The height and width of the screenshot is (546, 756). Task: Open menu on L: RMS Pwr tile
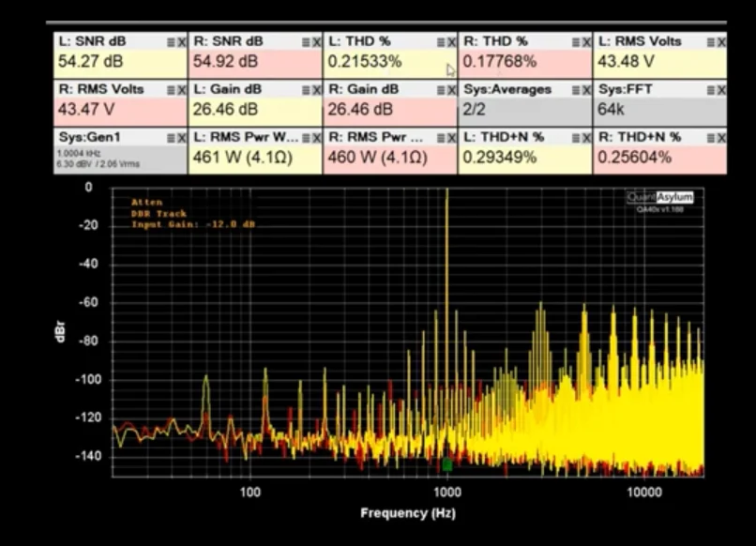305,138
